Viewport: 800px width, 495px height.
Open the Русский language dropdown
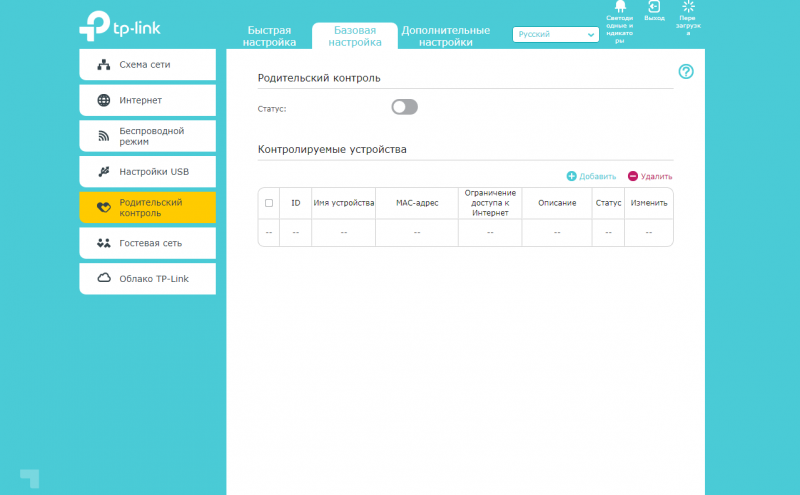click(x=556, y=34)
